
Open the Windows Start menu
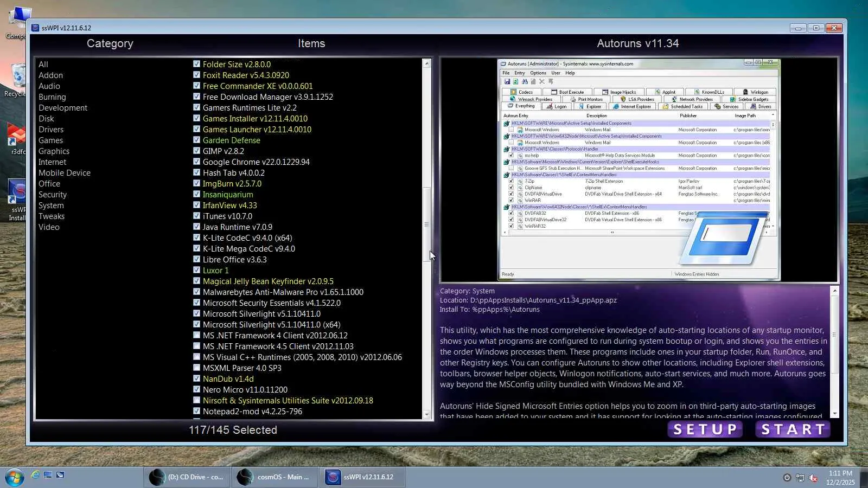pos(15,477)
